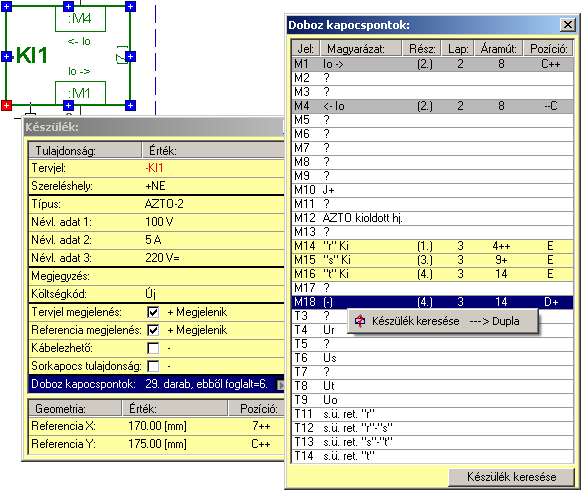Click Névl. adat 1 value '100 V'
This screenshot has height=490, width=581.
tap(159, 222)
